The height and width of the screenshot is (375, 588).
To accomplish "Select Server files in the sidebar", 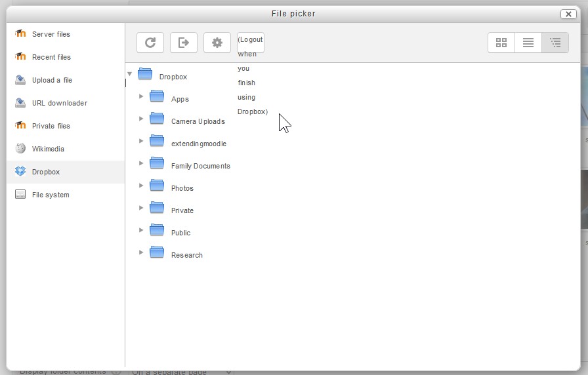I will pyautogui.click(x=51, y=34).
